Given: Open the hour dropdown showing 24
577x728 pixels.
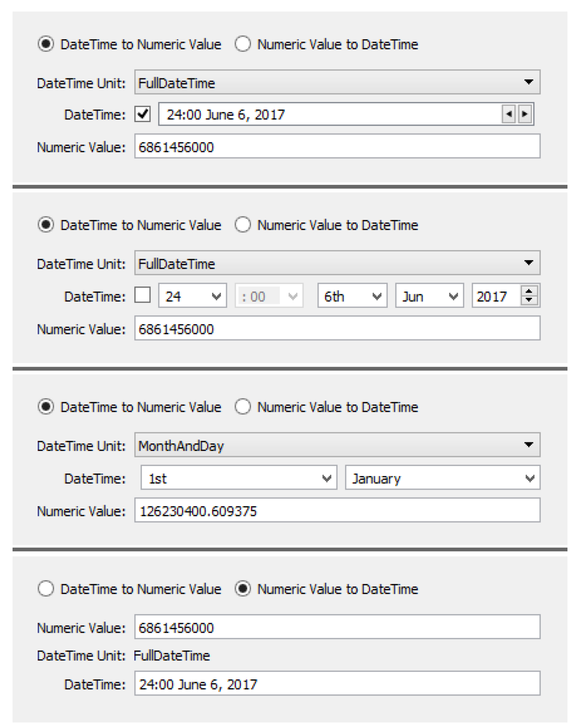Looking at the screenshot, I should click(193, 296).
